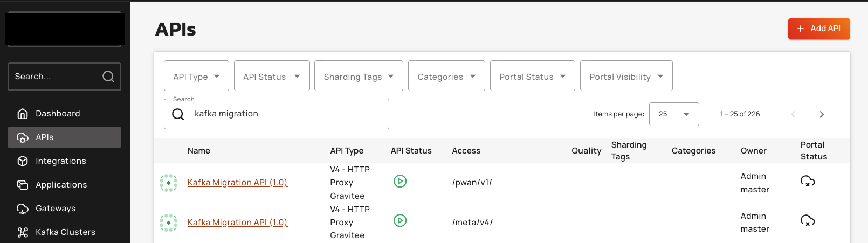Change items per page from 25

674,114
